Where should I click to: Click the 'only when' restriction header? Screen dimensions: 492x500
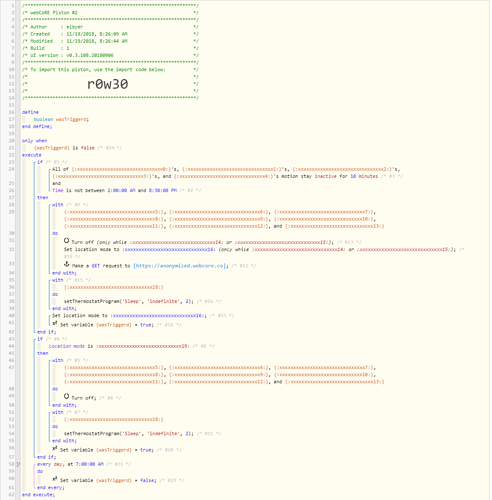(x=35, y=141)
